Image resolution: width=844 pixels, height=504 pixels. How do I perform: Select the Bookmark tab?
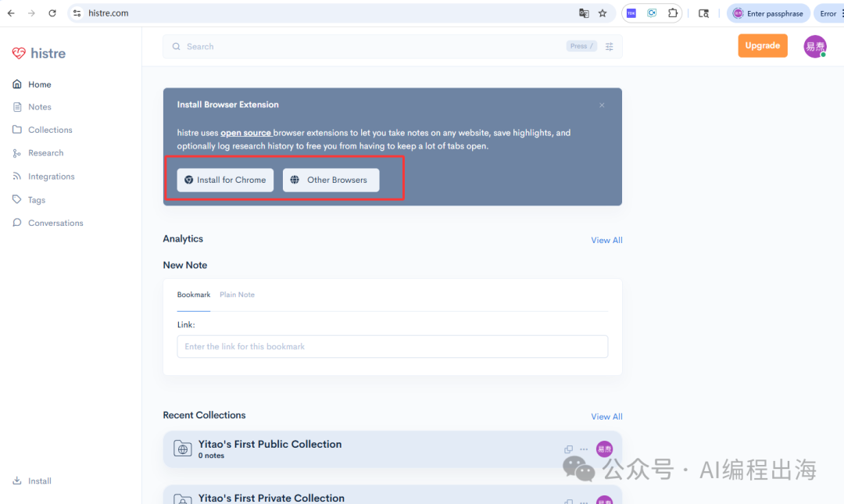194,295
